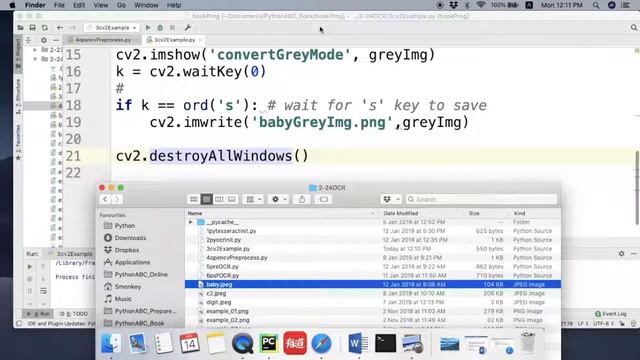Navigate back with PyCharm's left arrow icon
The image size is (640, 360).
[60, 28]
